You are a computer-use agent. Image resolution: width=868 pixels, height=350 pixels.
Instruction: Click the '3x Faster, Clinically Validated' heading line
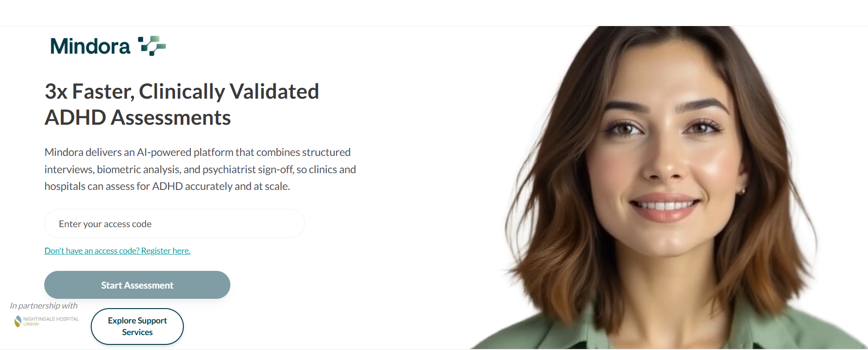point(182,91)
